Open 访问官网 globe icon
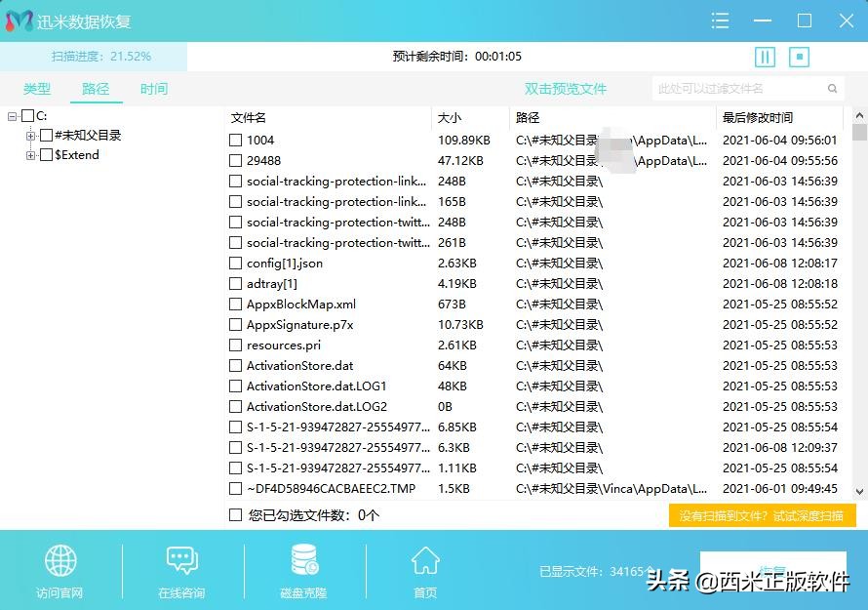The height and width of the screenshot is (610, 868). pyautogui.click(x=60, y=560)
